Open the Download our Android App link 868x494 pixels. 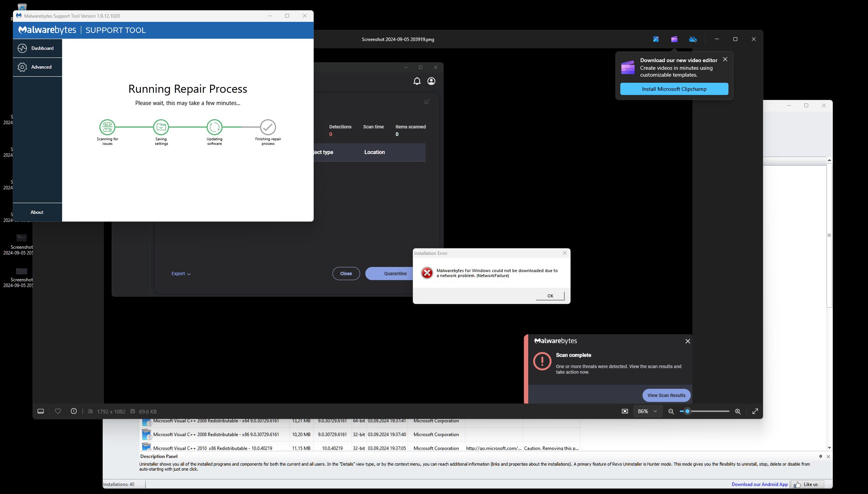[759, 484]
